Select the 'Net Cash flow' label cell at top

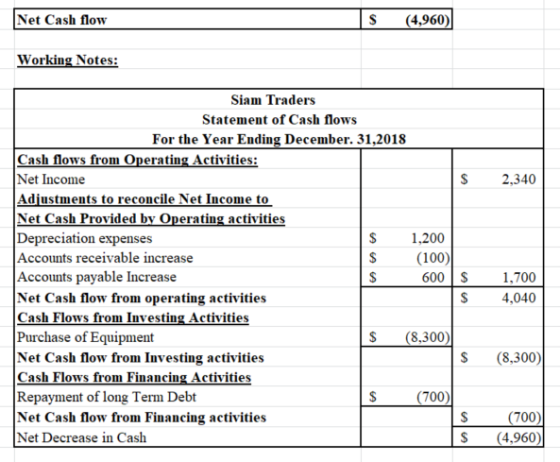pos(187,19)
